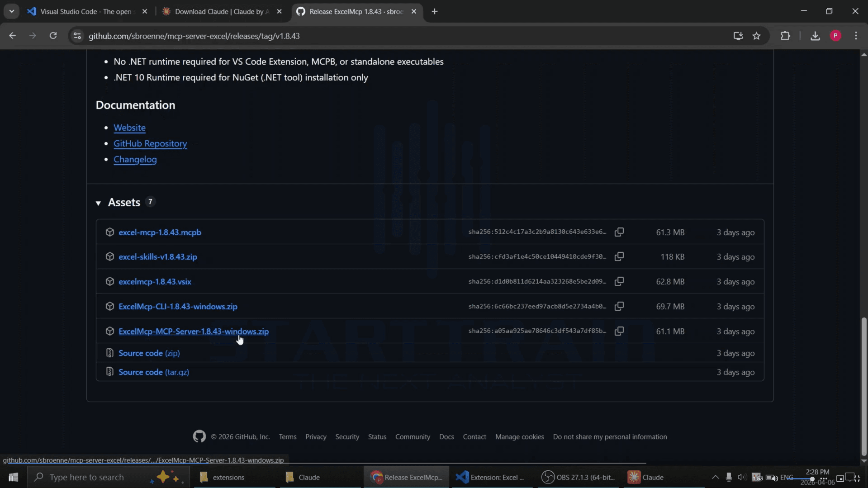Copy sha256 hash for ExcelMcp-CLI windows zip

pos(619,306)
